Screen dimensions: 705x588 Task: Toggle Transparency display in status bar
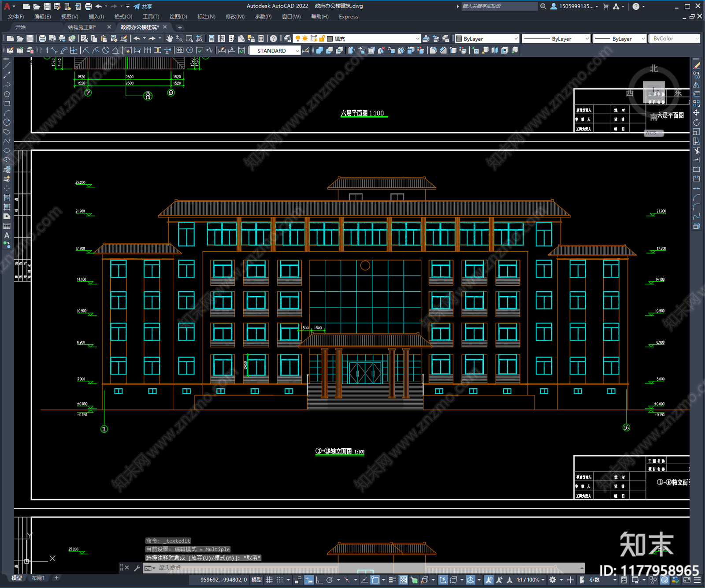[x=403, y=580]
